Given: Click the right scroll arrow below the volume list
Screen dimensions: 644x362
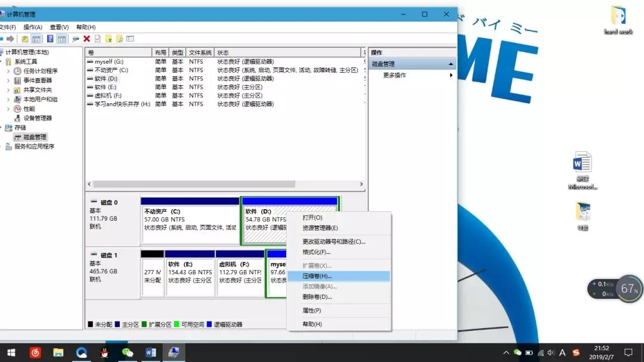Looking at the screenshot, I should [363, 184].
